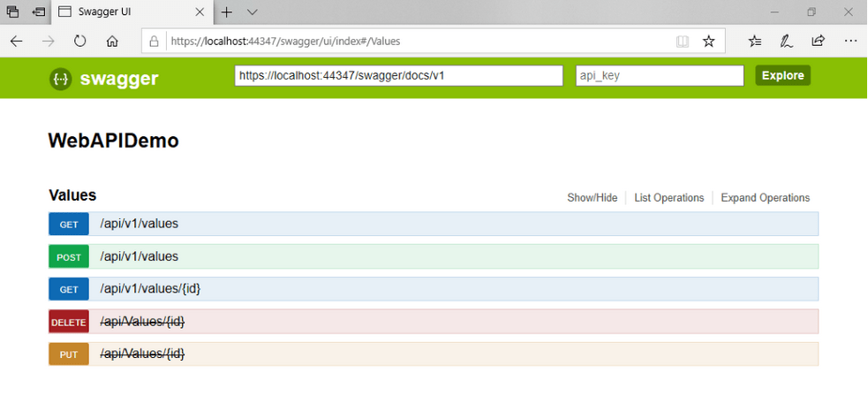Screen dimensions: 868x419
Task: Open the three-dot Settings menu
Action: pos(850,41)
